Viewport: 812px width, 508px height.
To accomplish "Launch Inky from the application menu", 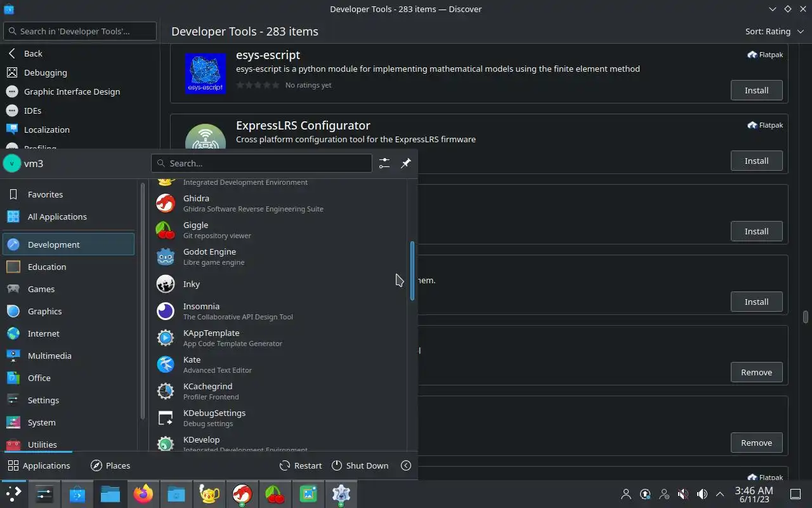I will (x=279, y=284).
